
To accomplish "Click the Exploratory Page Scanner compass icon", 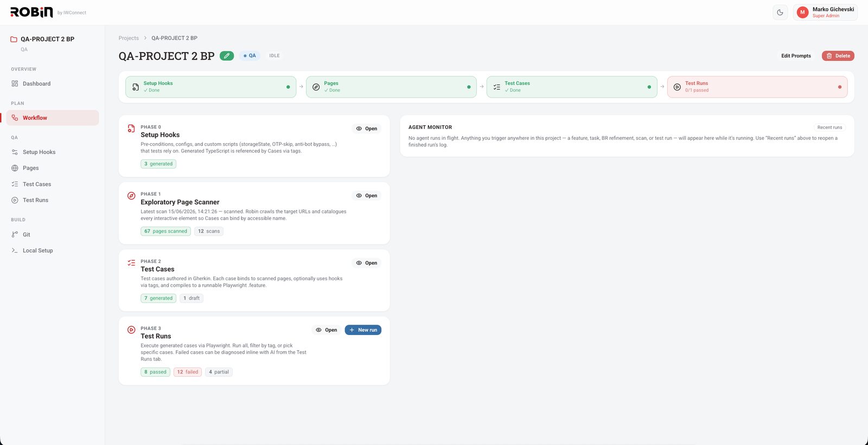I will tap(131, 196).
